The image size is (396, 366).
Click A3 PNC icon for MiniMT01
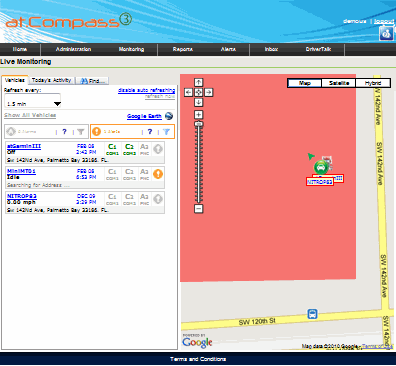point(144,174)
